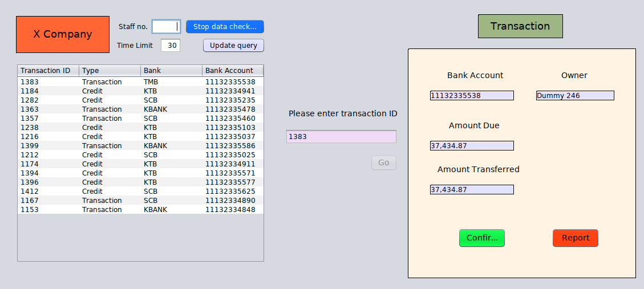This screenshot has width=644, height=289.
Task: Click bank account 11132334911 cell
Action: point(233,164)
